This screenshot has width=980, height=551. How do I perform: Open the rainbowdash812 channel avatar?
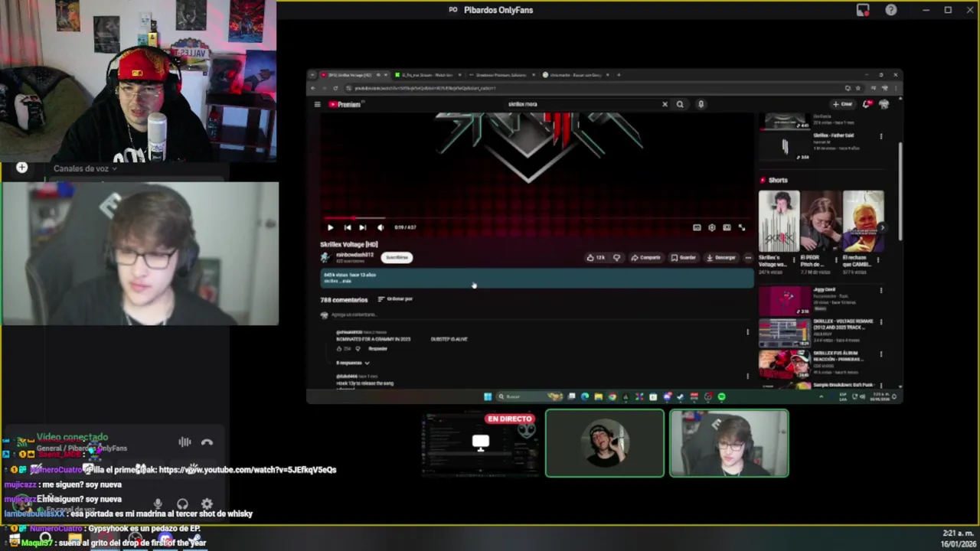click(325, 258)
